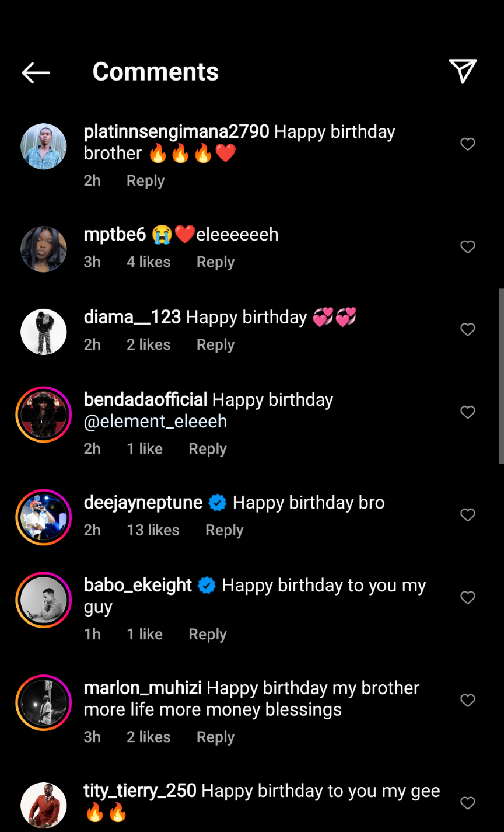
Task: Open the share/send paper plane icon
Action: [463, 72]
